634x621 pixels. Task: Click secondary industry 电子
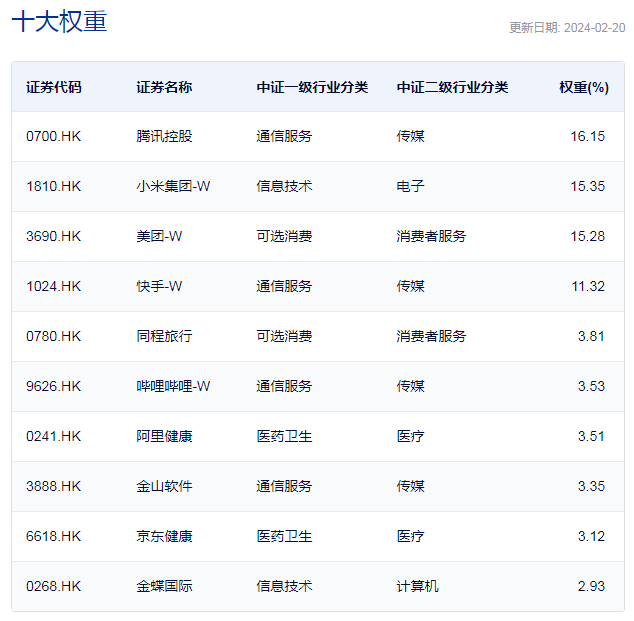[x=410, y=186]
